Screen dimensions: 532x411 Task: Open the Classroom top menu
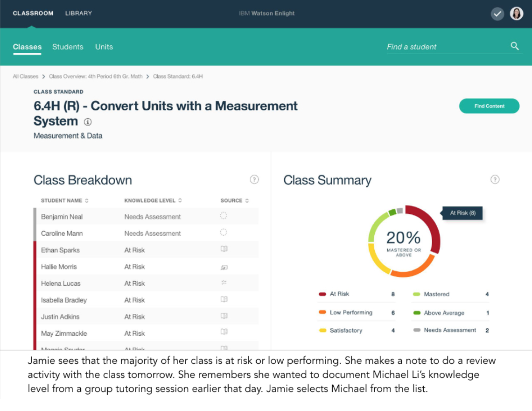click(x=33, y=13)
